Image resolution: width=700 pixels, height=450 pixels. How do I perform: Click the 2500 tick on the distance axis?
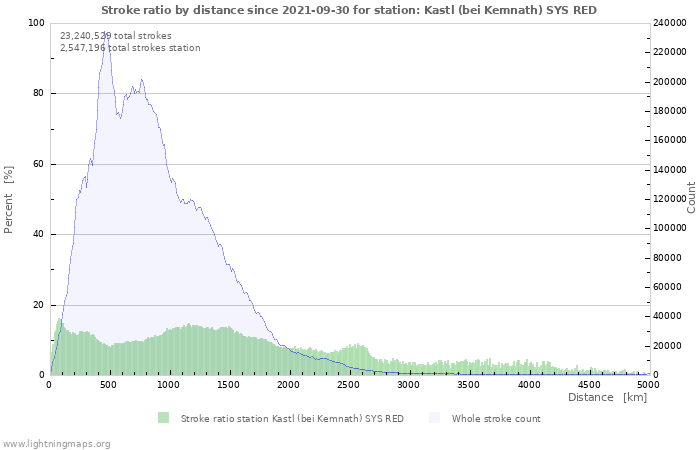click(349, 384)
